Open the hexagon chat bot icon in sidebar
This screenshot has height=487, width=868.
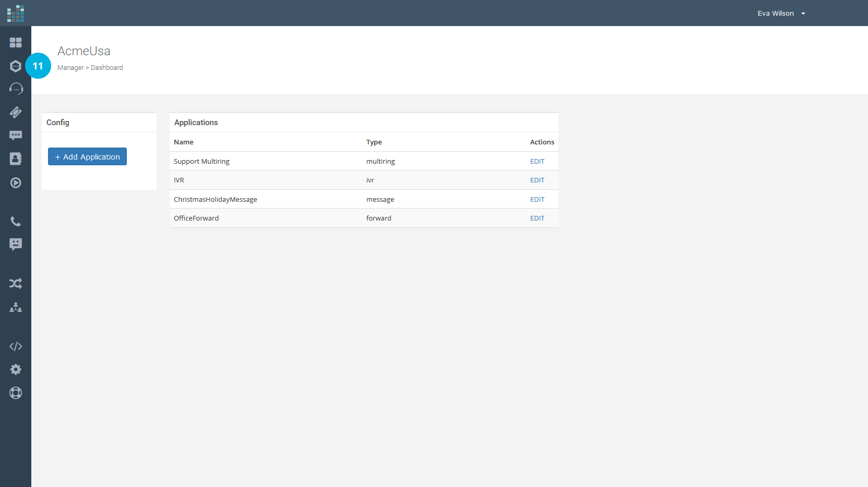point(16,66)
